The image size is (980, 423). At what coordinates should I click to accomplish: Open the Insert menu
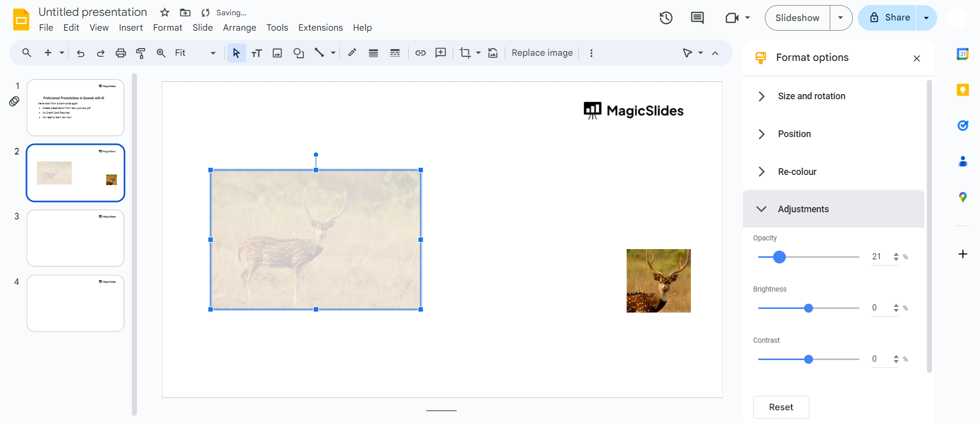pos(131,28)
